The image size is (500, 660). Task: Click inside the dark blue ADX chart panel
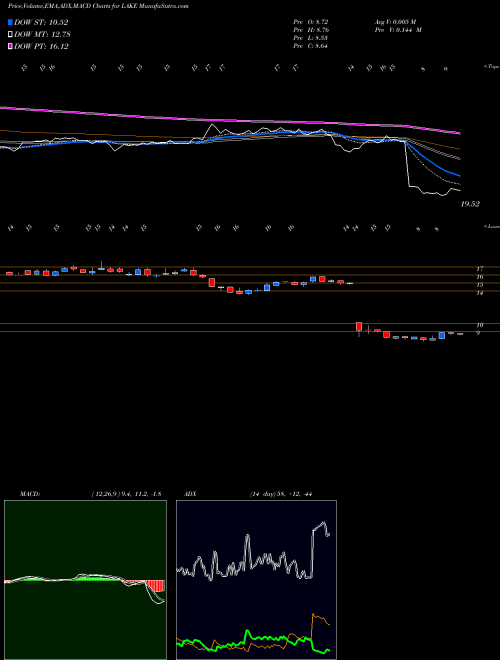point(256,580)
